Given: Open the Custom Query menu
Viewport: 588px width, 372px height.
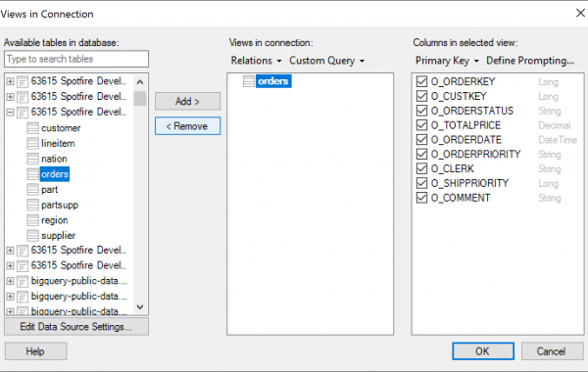Looking at the screenshot, I should [x=326, y=61].
